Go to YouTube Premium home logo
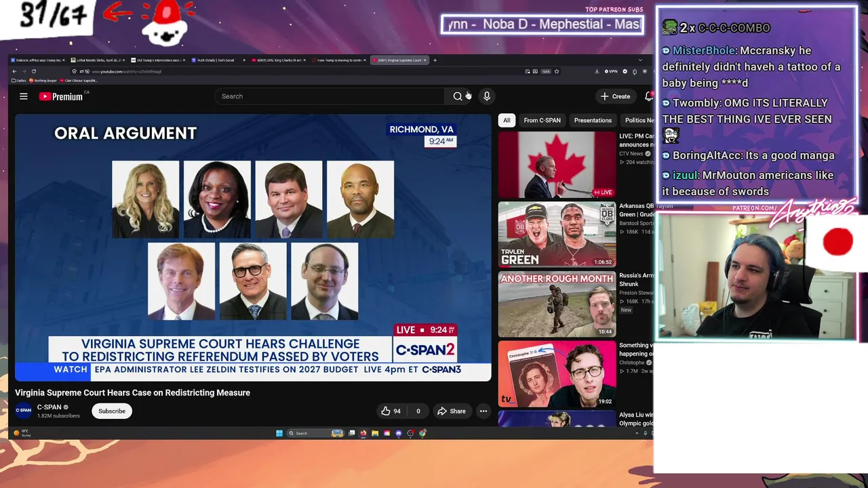 (61, 96)
